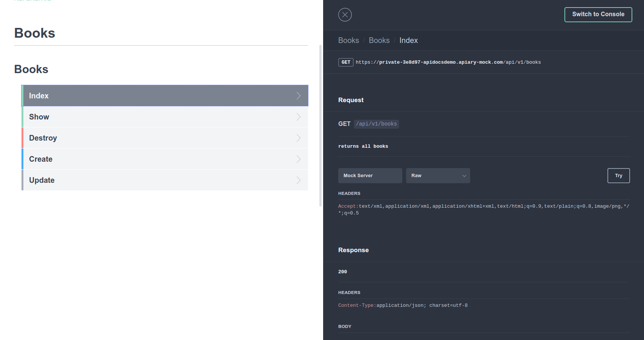Click the Books page title heading
Viewport: 644px width, 340px height.
(x=35, y=33)
